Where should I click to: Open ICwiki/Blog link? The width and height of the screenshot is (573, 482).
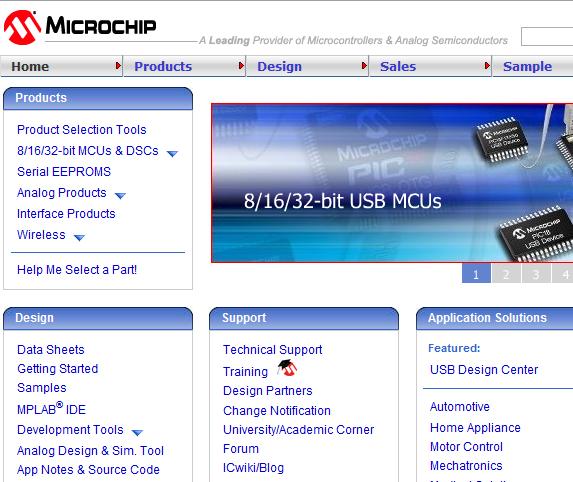pos(253,468)
